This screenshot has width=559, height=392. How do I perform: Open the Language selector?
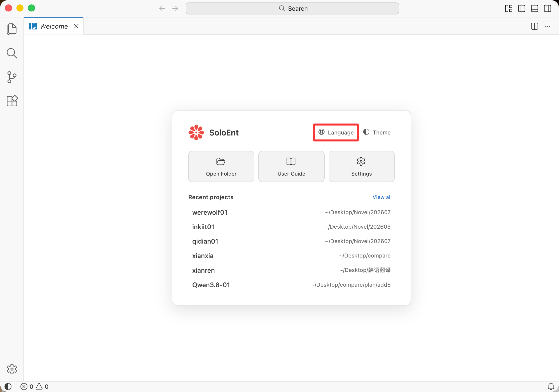tap(336, 132)
